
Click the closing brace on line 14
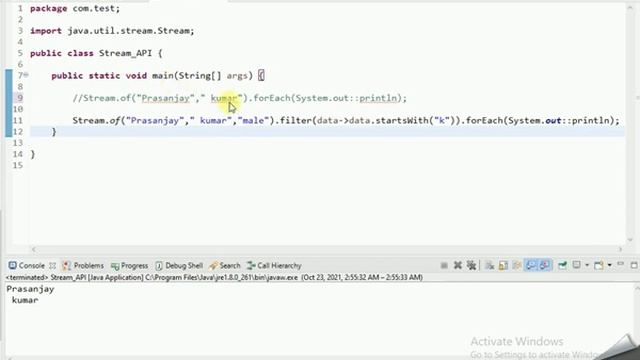point(33,154)
